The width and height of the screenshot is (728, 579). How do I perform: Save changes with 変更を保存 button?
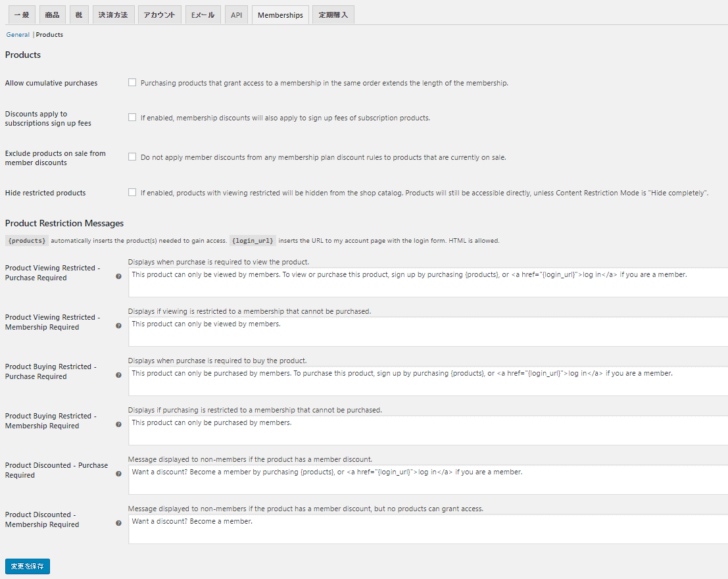tap(28, 566)
